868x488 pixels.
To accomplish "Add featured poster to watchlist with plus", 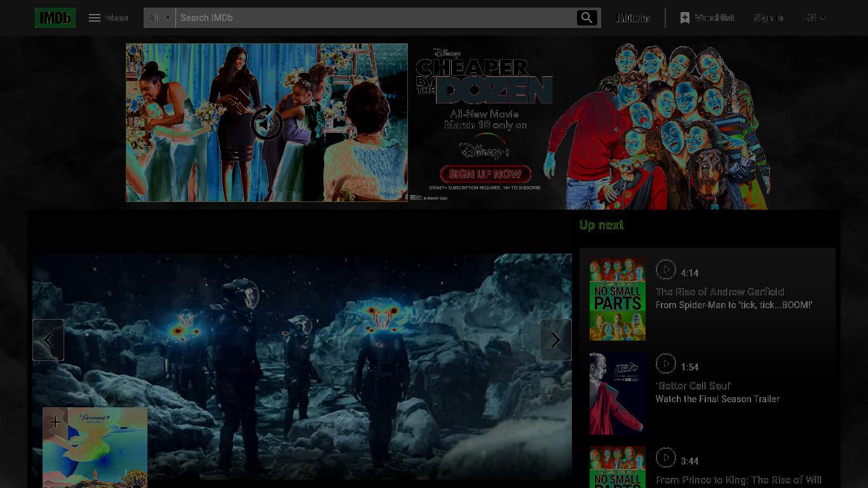I will [x=55, y=423].
